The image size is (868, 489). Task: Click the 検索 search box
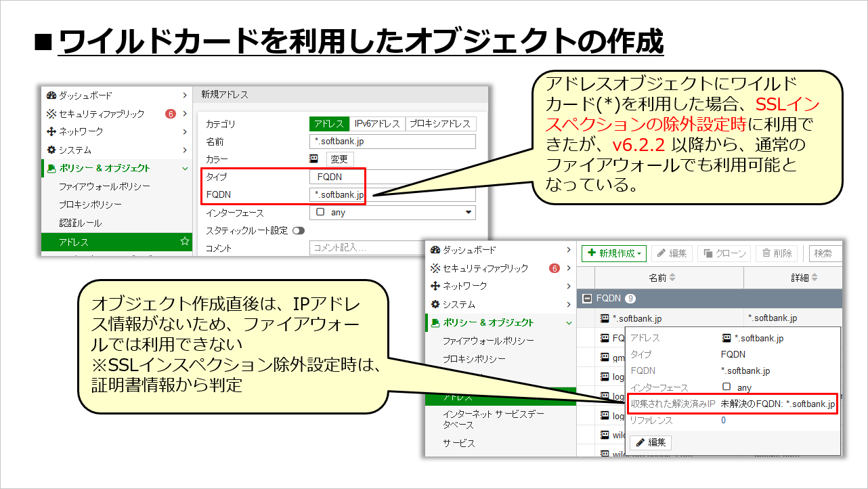pos(825,253)
